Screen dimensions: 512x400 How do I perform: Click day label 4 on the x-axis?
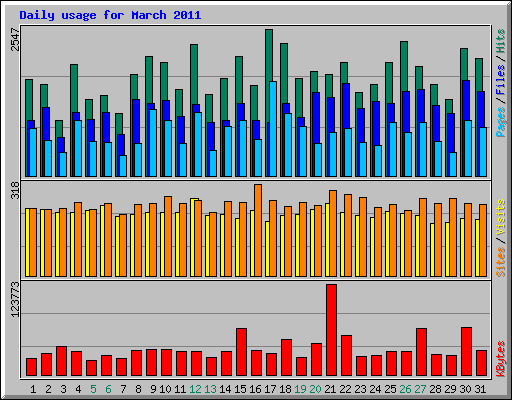pyautogui.click(x=78, y=389)
